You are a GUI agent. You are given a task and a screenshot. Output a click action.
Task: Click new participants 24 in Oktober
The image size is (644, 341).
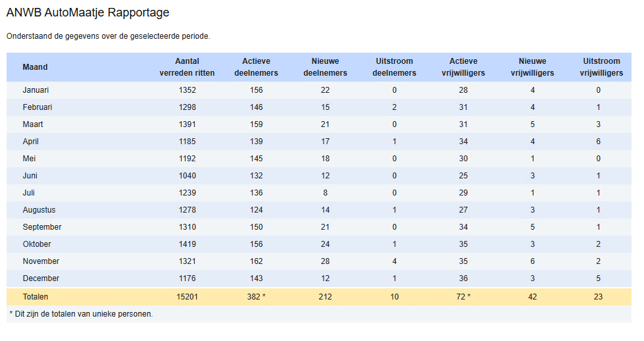click(x=325, y=244)
